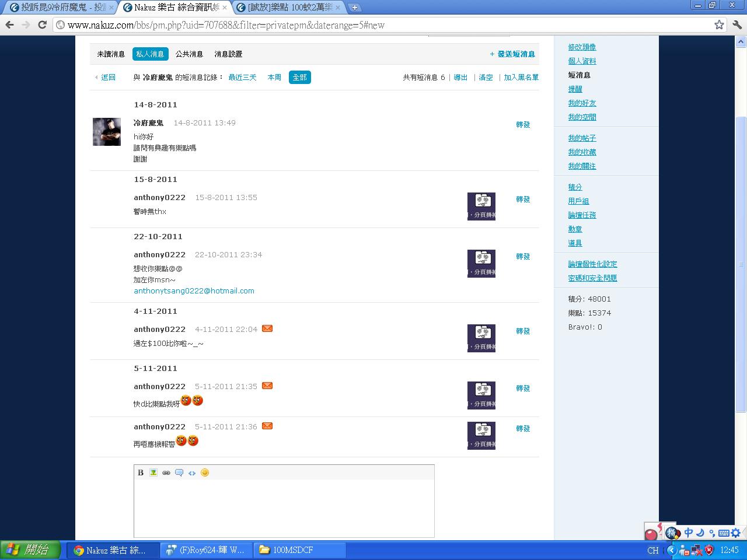747x560 pixels.
Task: Click the quote speech bubble icon
Action: pos(179,473)
